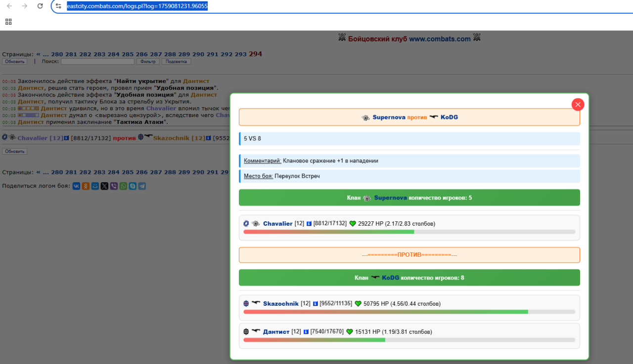Viewport: 633px width, 364px height.
Task: Reload the page with browser refresh button
Action: (40, 6)
